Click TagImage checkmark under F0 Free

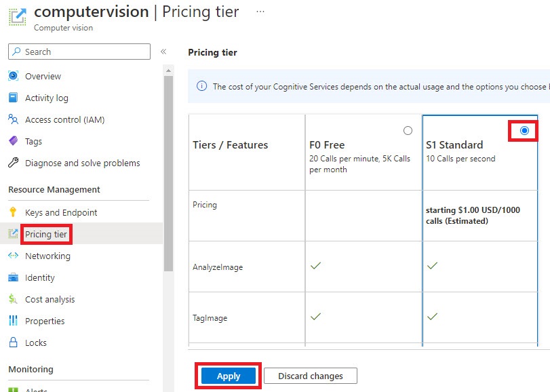click(x=315, y=316)
